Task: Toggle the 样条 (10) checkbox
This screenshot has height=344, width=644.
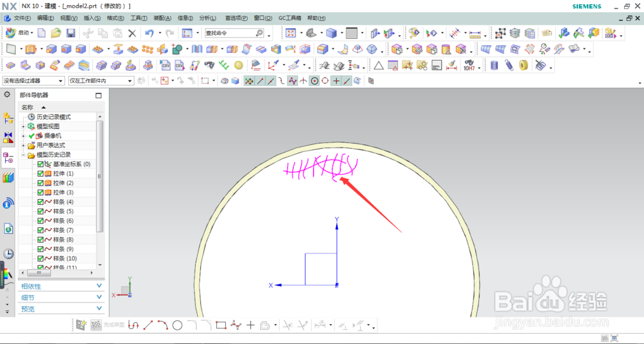Action: (x=40, y=258)
